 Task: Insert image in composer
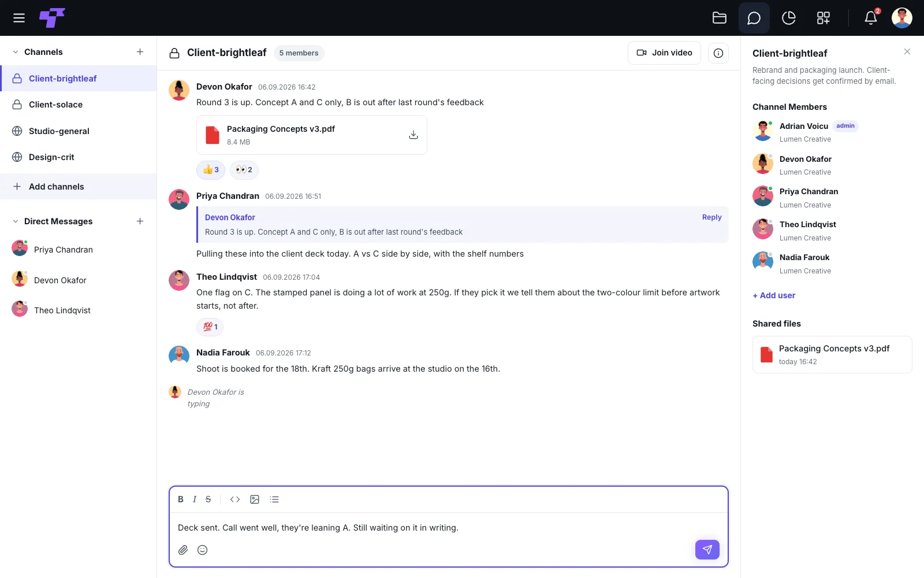point(255,499)
